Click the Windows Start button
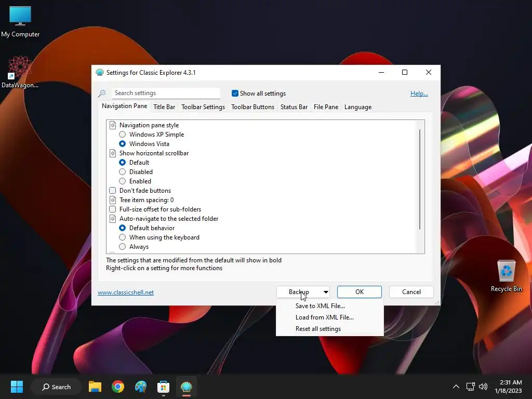532x399 pixels. pos(17,387)
